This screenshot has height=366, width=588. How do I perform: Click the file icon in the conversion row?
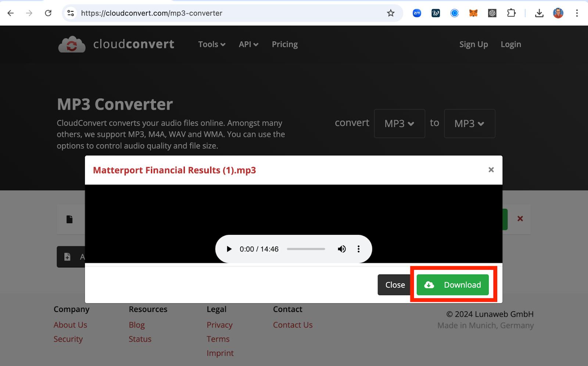(69, 219)
